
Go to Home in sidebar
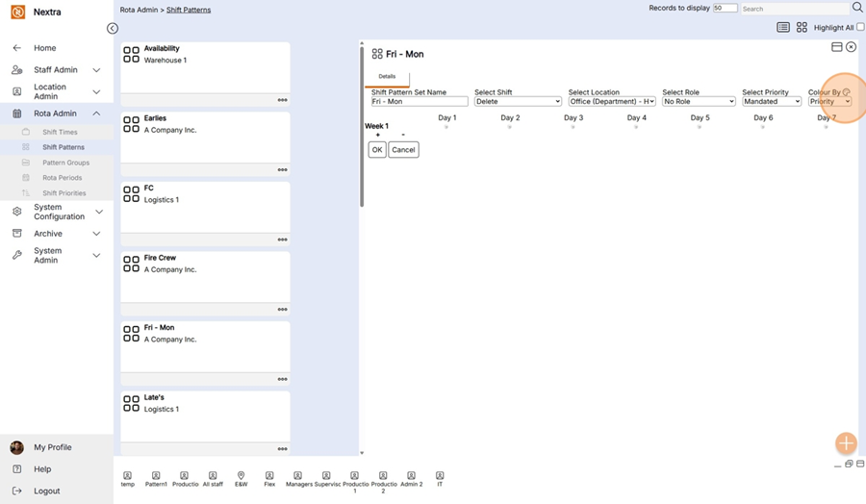click(x=44, y=48)
